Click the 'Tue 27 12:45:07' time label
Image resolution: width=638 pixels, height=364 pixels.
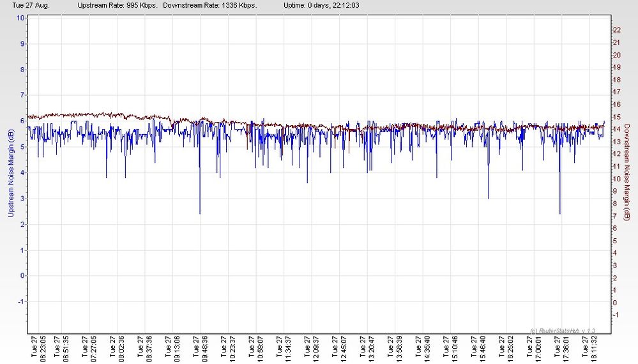coord(339,349)
